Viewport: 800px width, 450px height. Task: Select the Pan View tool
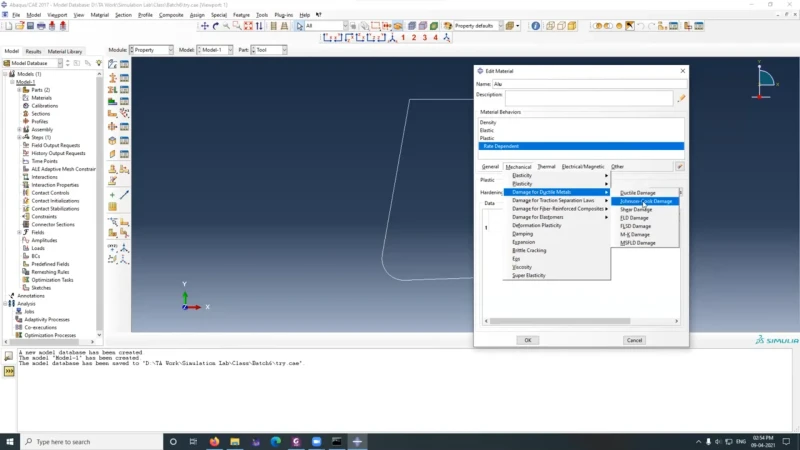coord(205,26)
